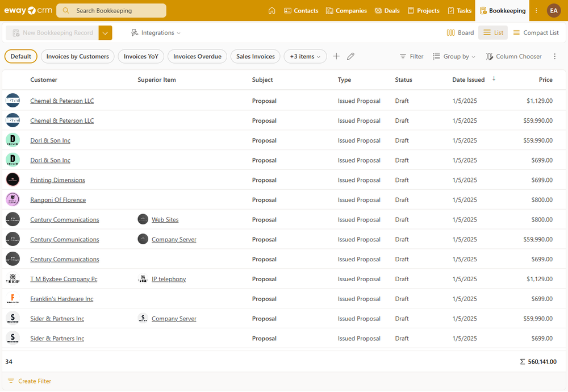Open Printing Dimensions customer link
The height and width of the screenshot is (392, 568).
pos(57,180)
